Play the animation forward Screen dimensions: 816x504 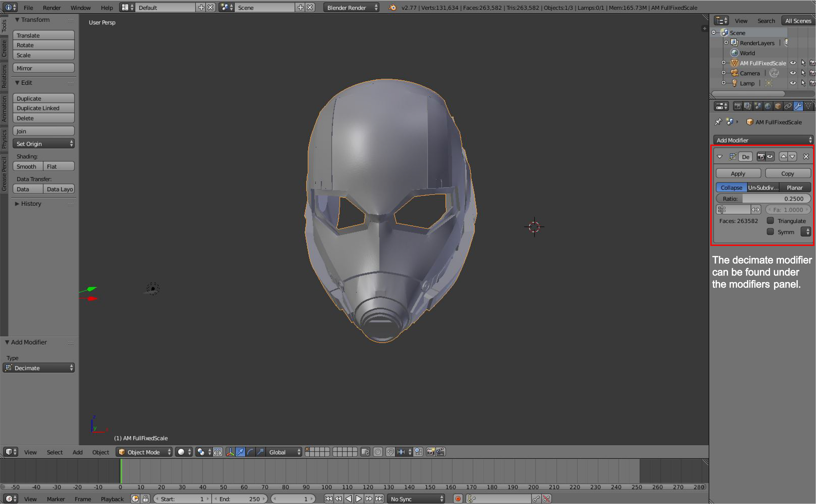pyautogui.click(x=359, y=499)
